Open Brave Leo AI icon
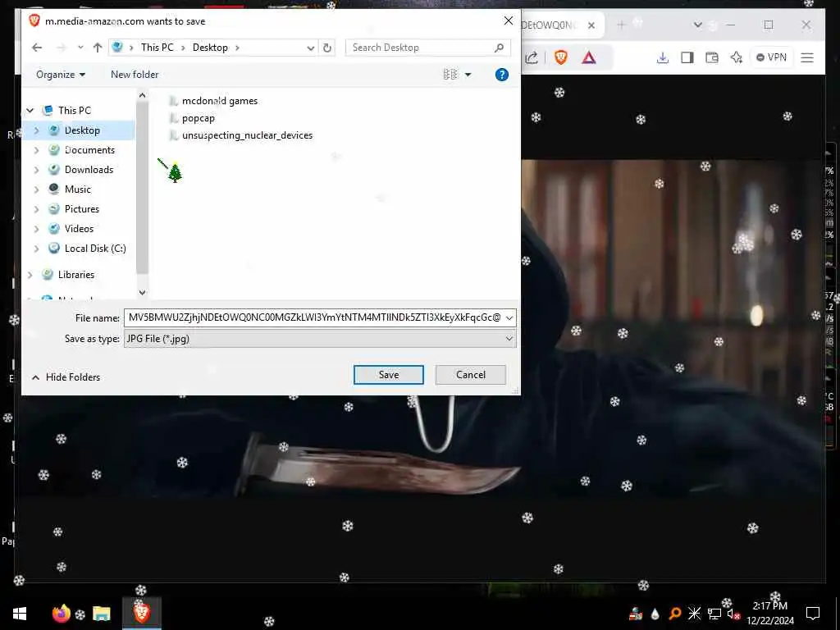Viewport: 840px width, 630px height. pyautogui.click(x=737, y=57)
